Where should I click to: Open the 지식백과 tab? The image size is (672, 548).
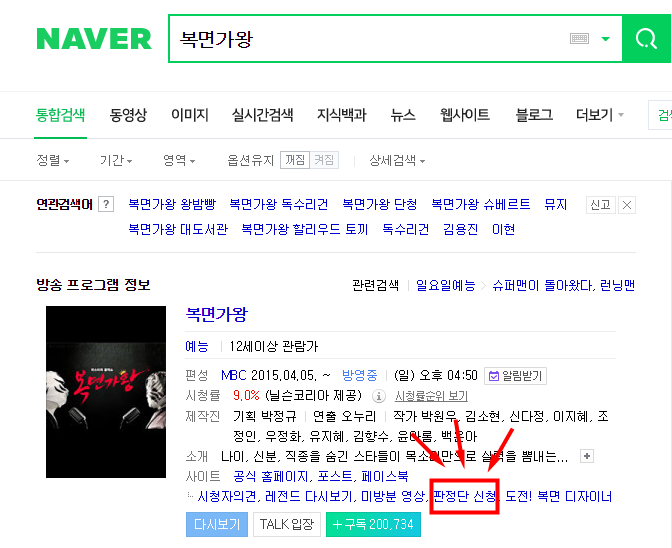(342, 115)
